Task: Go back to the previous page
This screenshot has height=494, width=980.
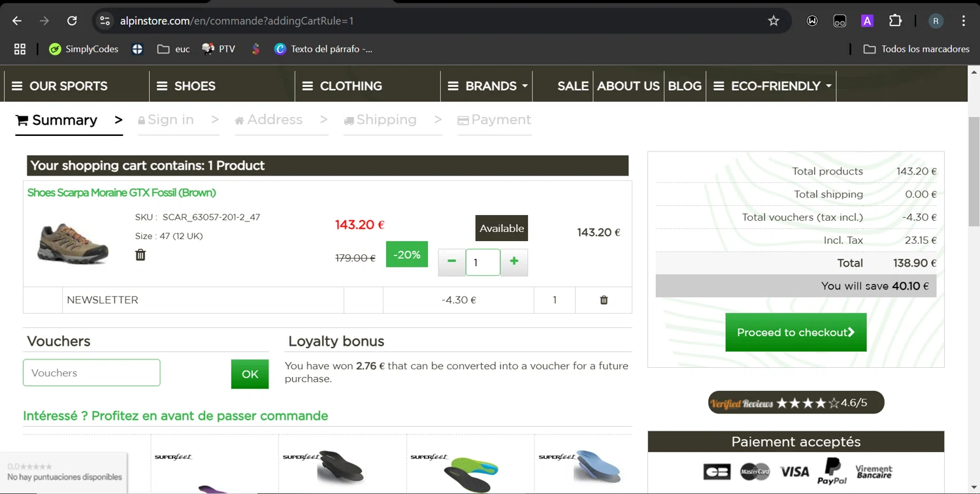Action: 17,21
